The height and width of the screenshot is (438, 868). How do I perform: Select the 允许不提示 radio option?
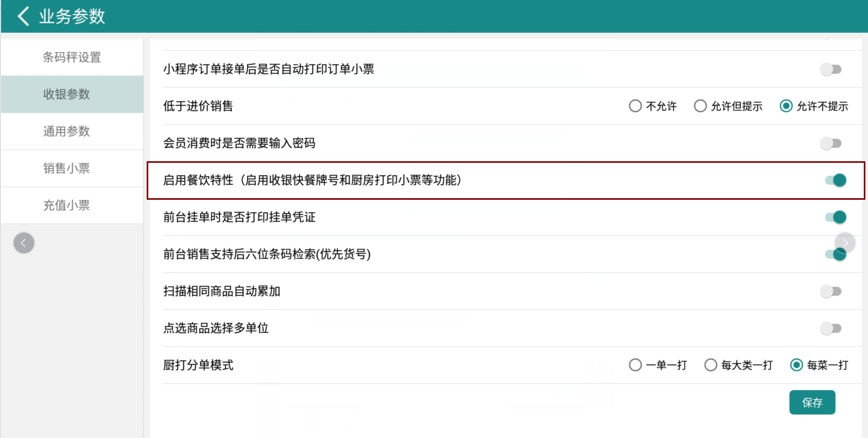click(786, 106)
